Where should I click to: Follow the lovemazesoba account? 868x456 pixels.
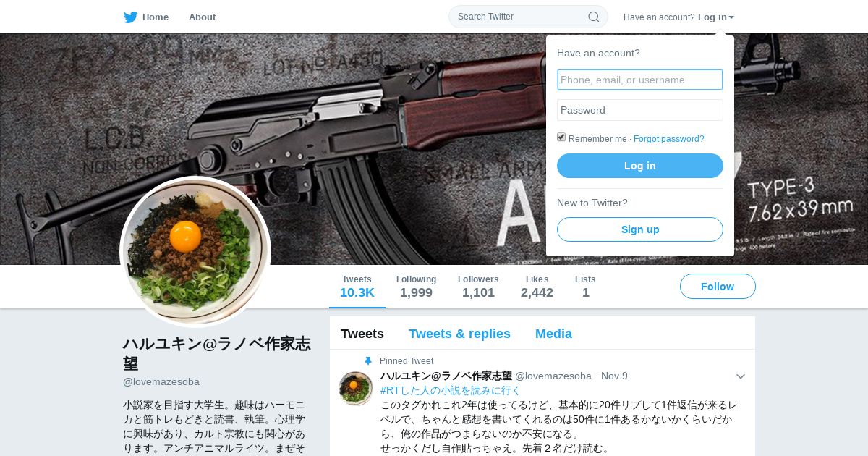coord(718,287)
